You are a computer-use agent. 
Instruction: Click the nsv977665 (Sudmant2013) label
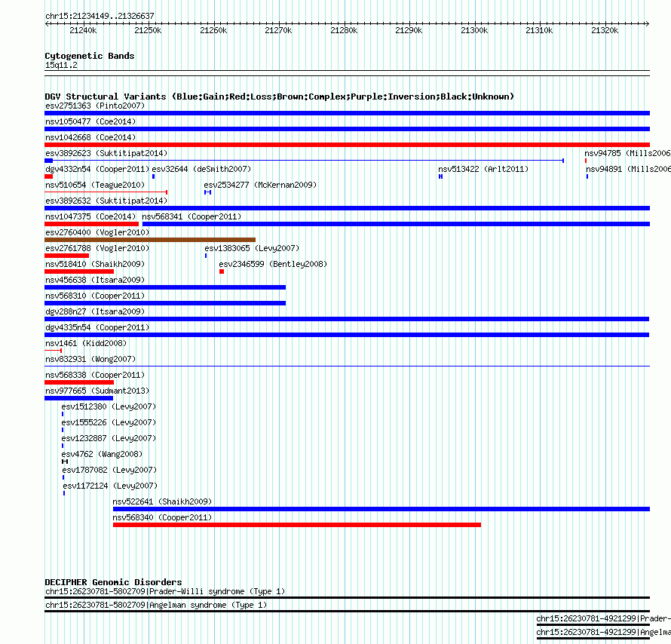[97, 391]
